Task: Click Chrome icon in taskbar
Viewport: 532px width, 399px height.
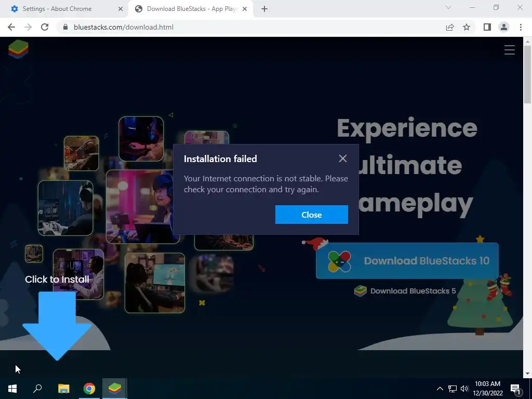Action: point(89,389)
